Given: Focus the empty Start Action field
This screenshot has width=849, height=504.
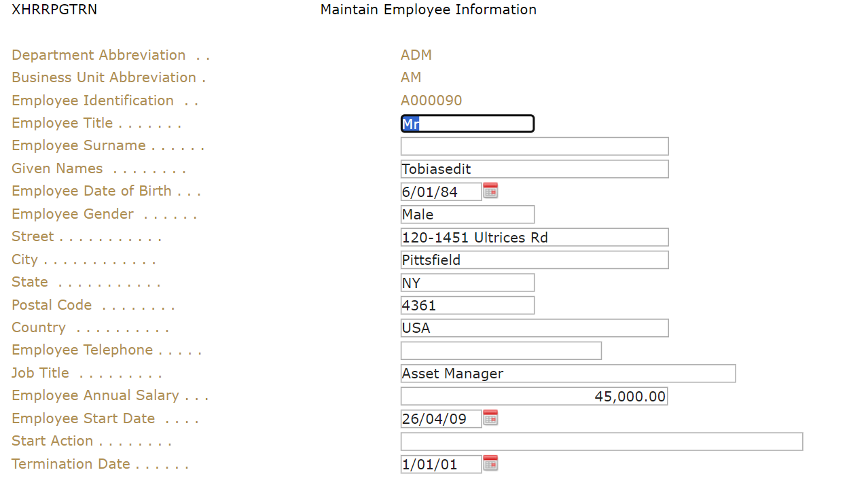Looking at the screenshot, I should tap(601, 442).
